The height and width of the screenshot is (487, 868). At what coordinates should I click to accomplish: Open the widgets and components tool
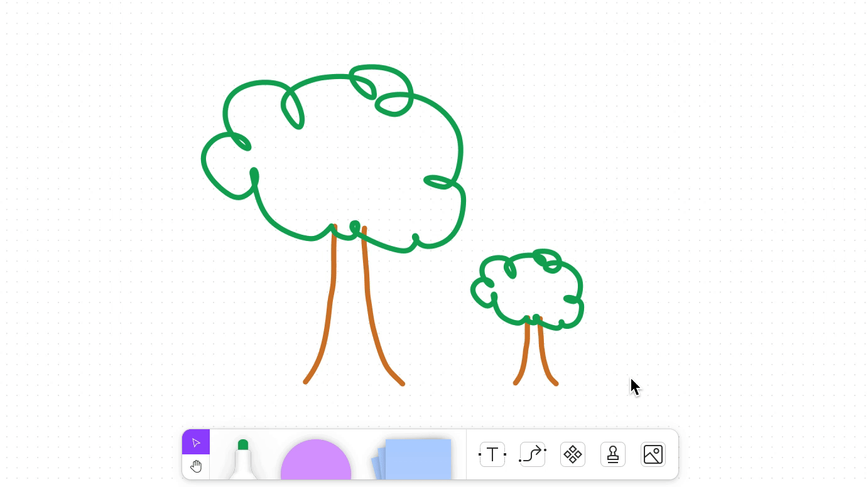coord(573,454)
